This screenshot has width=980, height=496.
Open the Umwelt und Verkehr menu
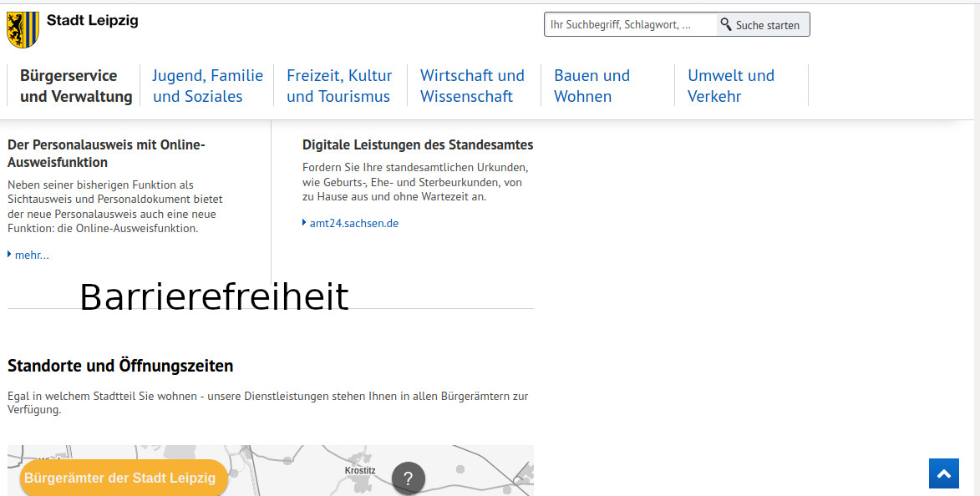[x=731, y=85]
